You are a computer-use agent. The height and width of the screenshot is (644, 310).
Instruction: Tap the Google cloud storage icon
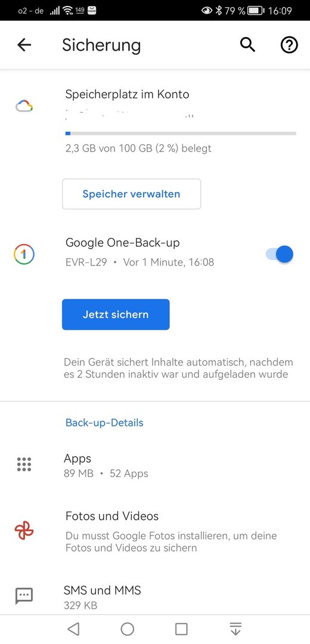tap(24, 106)
